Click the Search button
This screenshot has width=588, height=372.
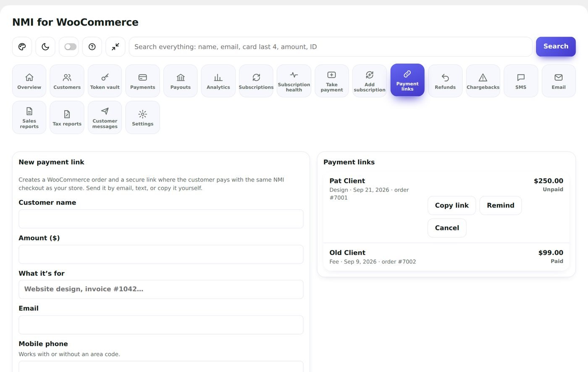click(x=556, y=47)
